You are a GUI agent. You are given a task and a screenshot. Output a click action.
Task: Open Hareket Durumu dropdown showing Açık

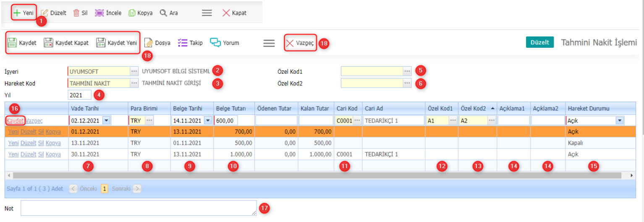click(620, 120)
